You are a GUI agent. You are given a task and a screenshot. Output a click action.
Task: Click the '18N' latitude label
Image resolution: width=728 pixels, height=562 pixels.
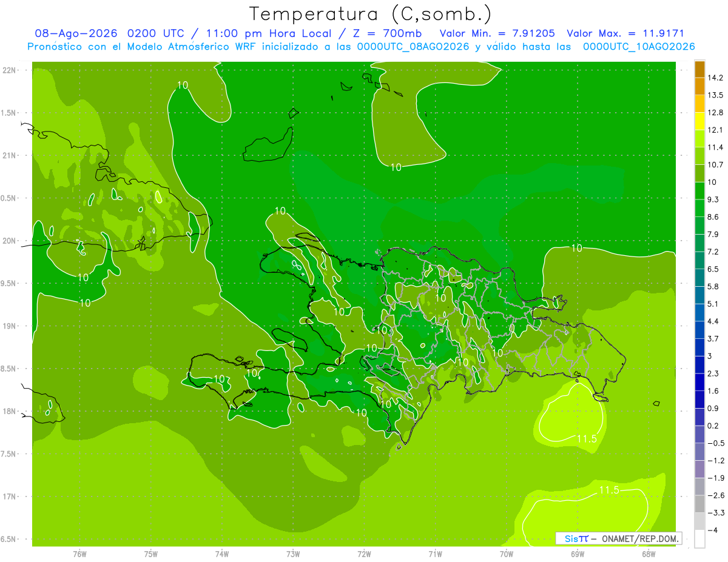click(x=10, y=411)
